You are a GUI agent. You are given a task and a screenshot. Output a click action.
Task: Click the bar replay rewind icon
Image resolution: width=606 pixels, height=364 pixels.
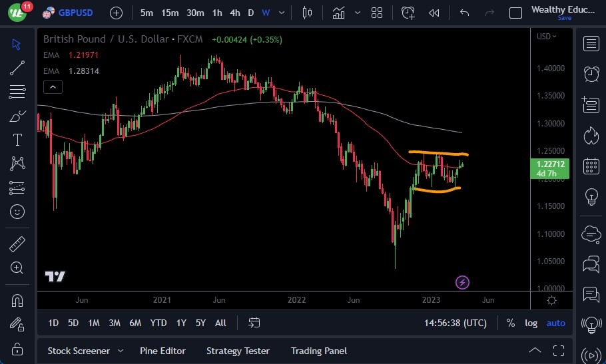[434, 13]
